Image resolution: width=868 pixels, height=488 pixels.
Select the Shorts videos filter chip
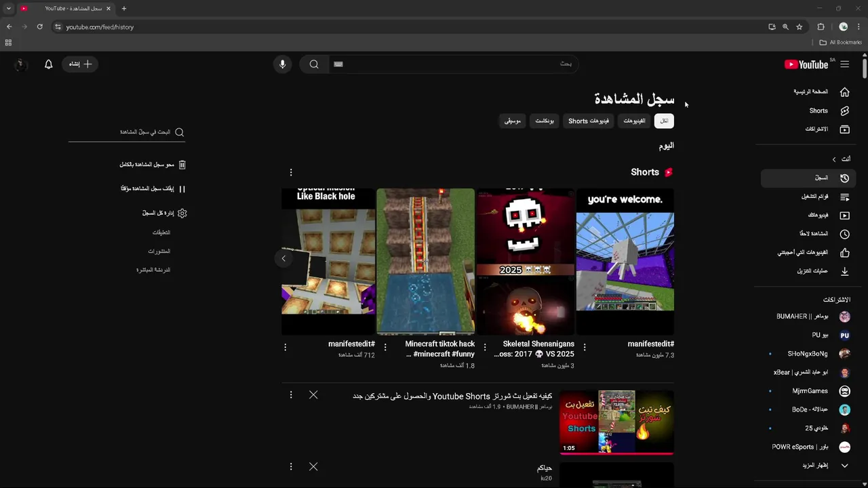click(x=589, y=121)
